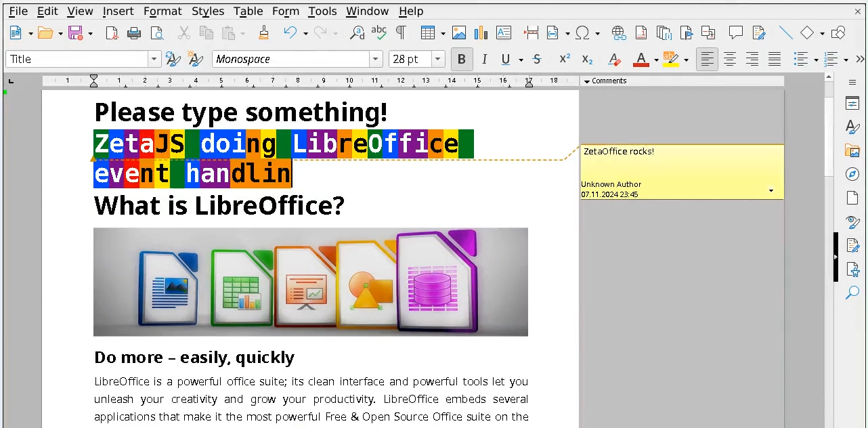
Task: Open the 28 pt font size dropdown
Action: (x=438, y=60)
